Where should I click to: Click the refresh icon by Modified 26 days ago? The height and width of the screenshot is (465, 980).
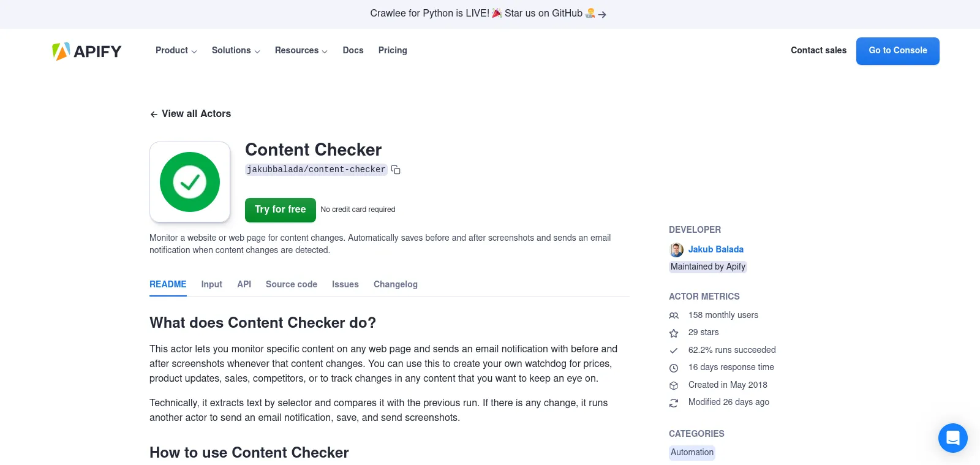click(674, 403)
